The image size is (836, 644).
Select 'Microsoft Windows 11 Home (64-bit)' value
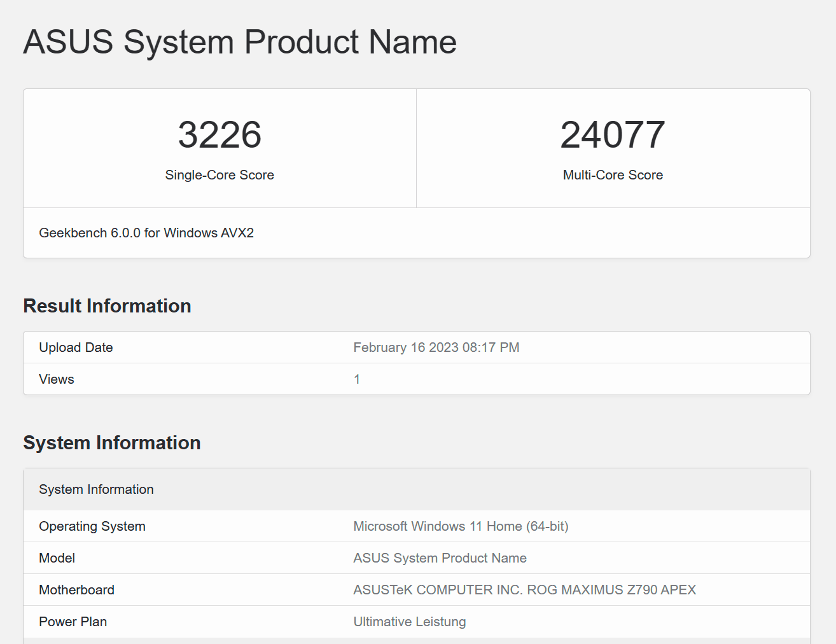click(x=461, y=526)
